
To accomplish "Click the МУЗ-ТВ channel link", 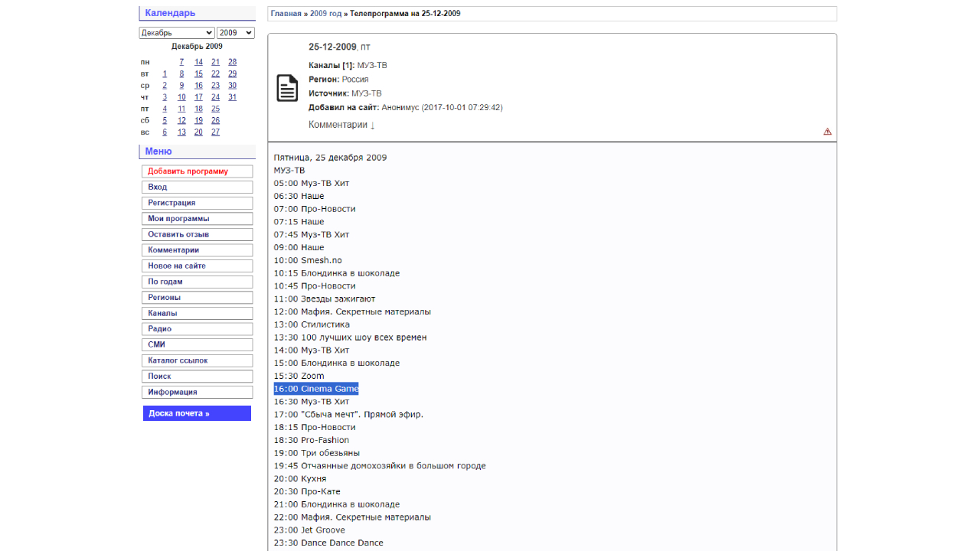I will pos(372,66).
